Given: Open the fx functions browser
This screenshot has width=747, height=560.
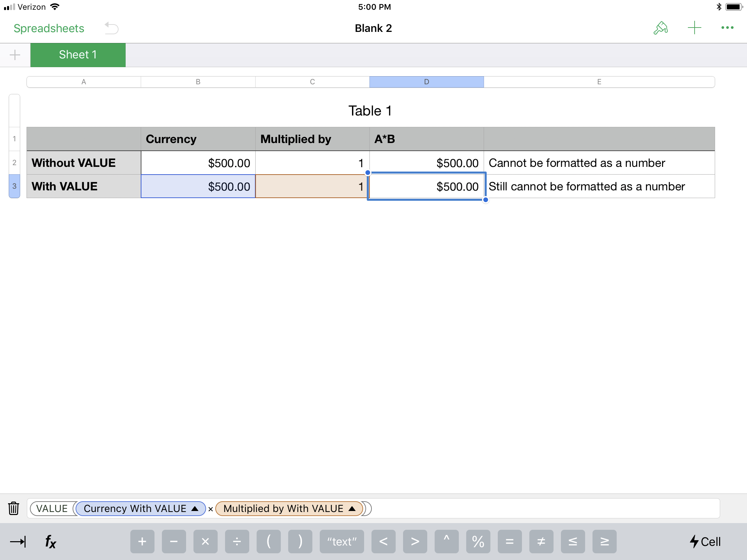Looking at the screenshot, I should point(51,542).
